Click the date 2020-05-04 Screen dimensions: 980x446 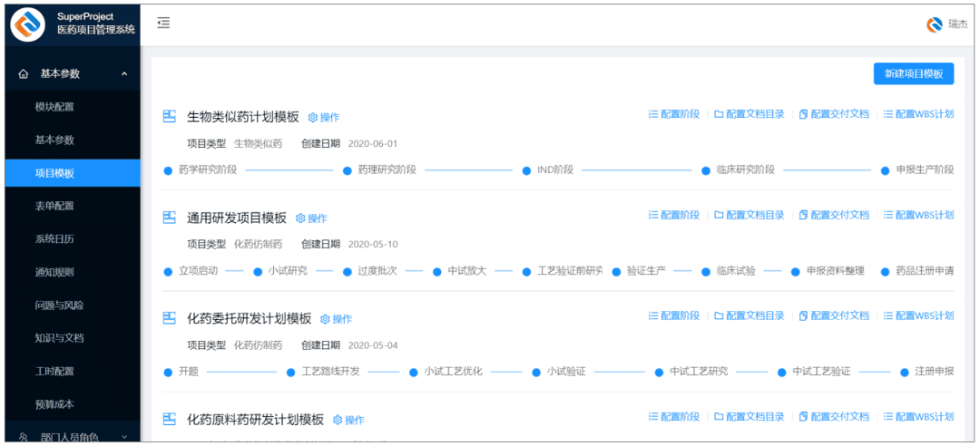click(x=373, y=345)
